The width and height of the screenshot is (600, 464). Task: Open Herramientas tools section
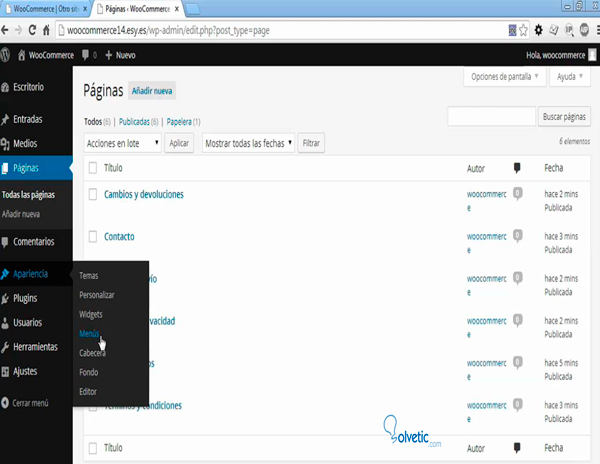[36, 347]
